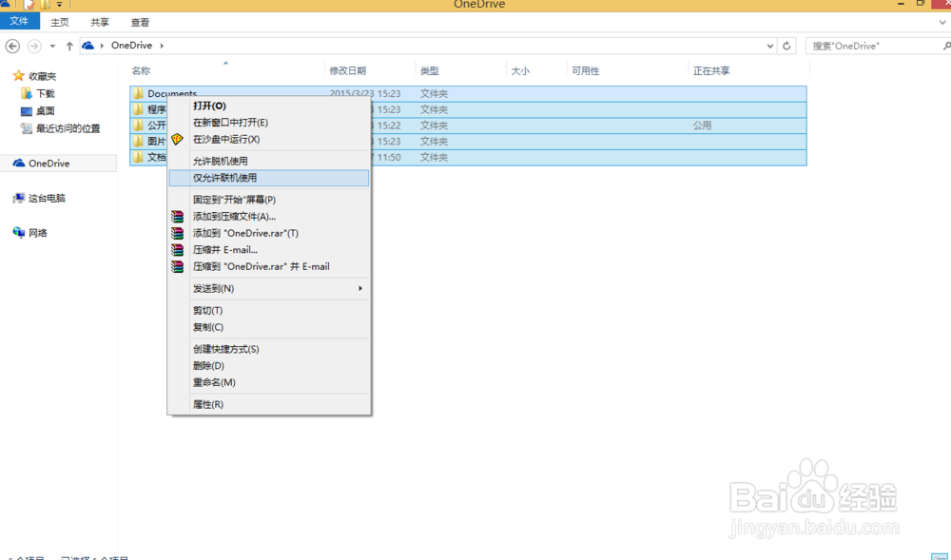Screen dimensions: 951x560
Task: Select 这台电脑 in the navigation pane
Action: [x=47, y=198]
